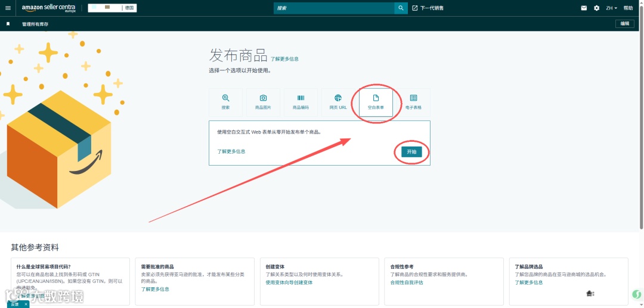644x308 pixels.
Task: Click the Amazon Seller Central logo
Action: click(x=48, y=8)
